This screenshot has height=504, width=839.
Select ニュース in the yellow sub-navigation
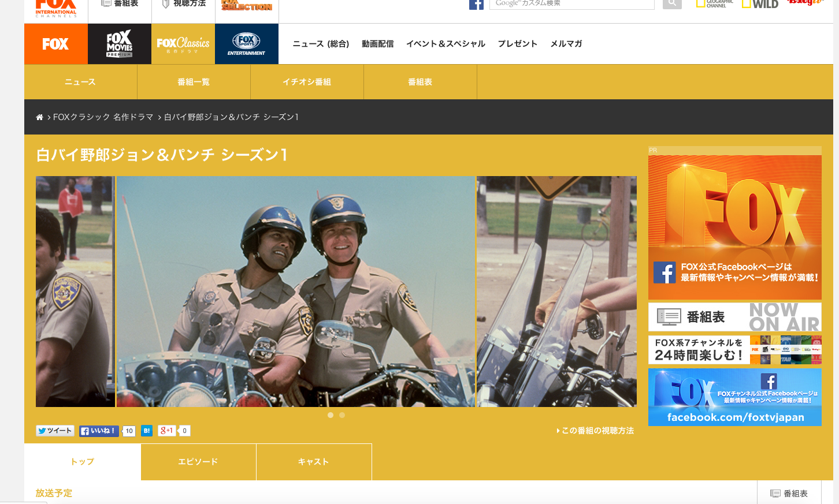(x=80, y=82)
